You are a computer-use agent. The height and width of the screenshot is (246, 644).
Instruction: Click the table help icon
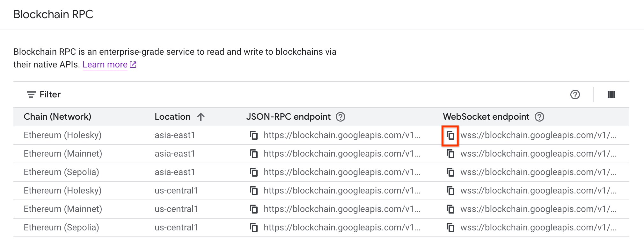coord(574,95)
